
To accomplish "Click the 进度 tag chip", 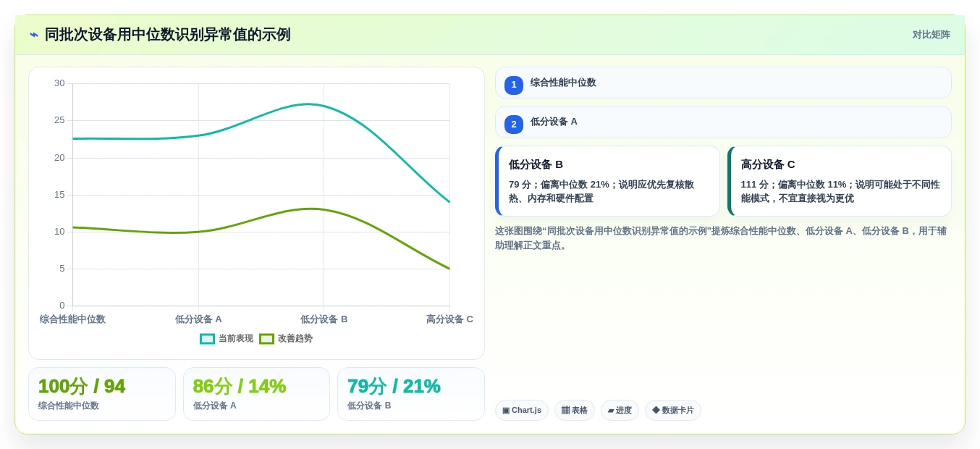I will pyautogui.click(x=620, y=410).
